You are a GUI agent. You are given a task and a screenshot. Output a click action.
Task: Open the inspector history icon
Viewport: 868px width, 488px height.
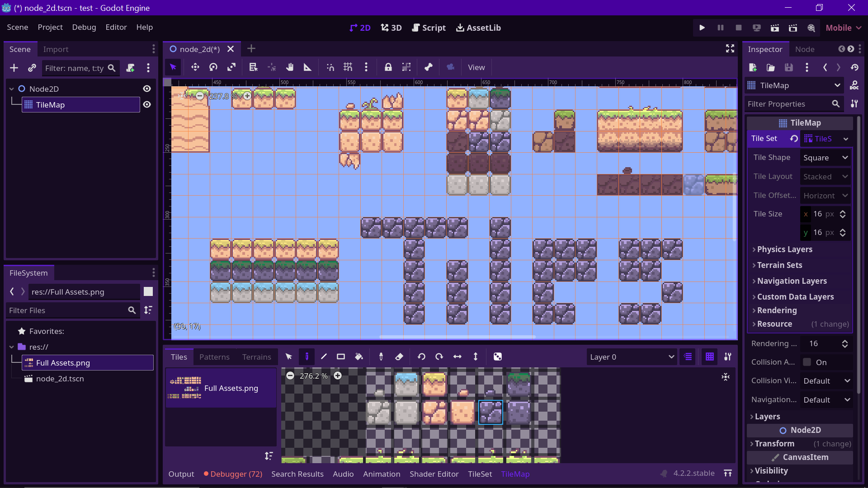coord(854,67)
